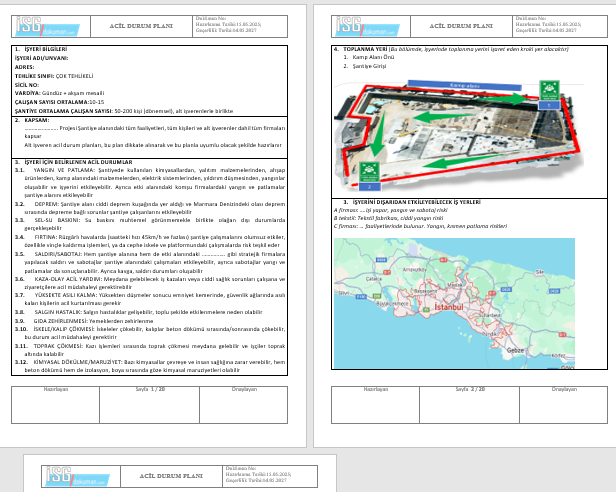Image resolution: width=616 pixels, height=492 pixels.
Task: Click the İstanbul label on the map
Action: point(449,307)
